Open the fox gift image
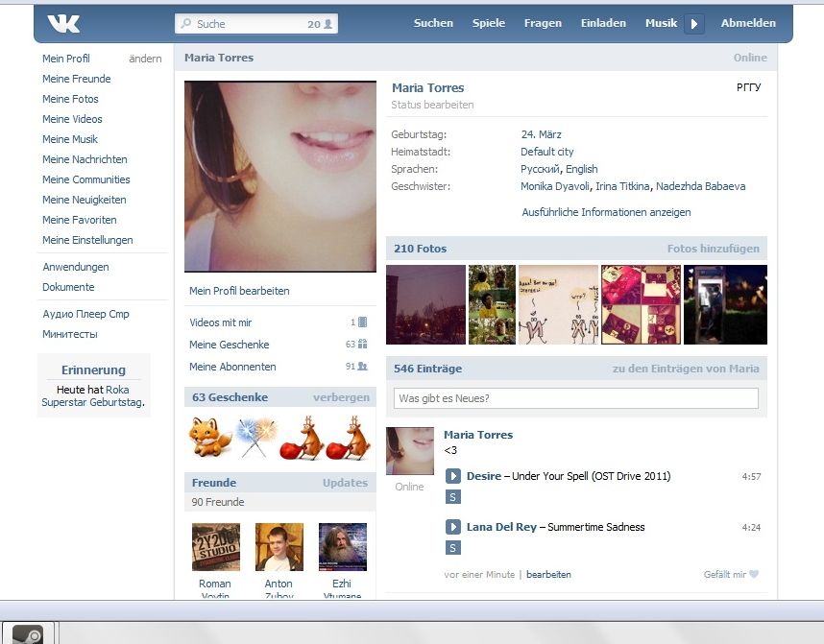 pos(210,437)
